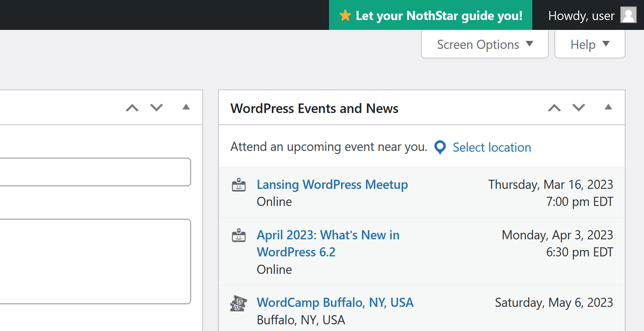Move WordPress Events and News panel down

point(579,108)
